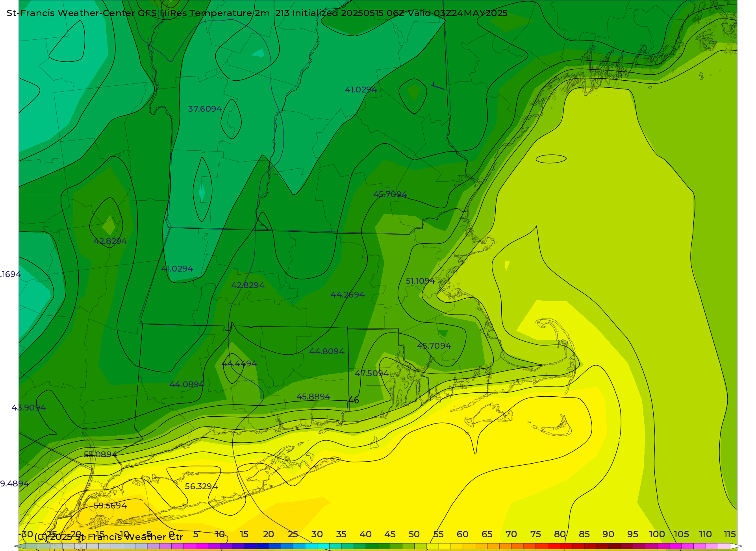The image size is (756, 551).
Task: Click the color scale tick label '75'
Action: click(x=535, y=534)
